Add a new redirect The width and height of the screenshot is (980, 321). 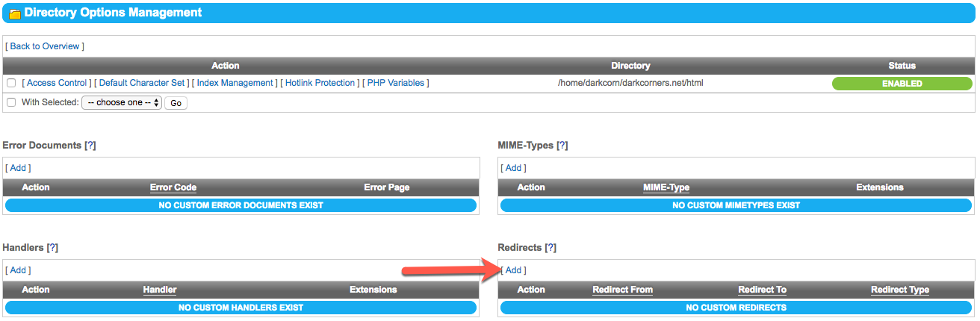513,270
